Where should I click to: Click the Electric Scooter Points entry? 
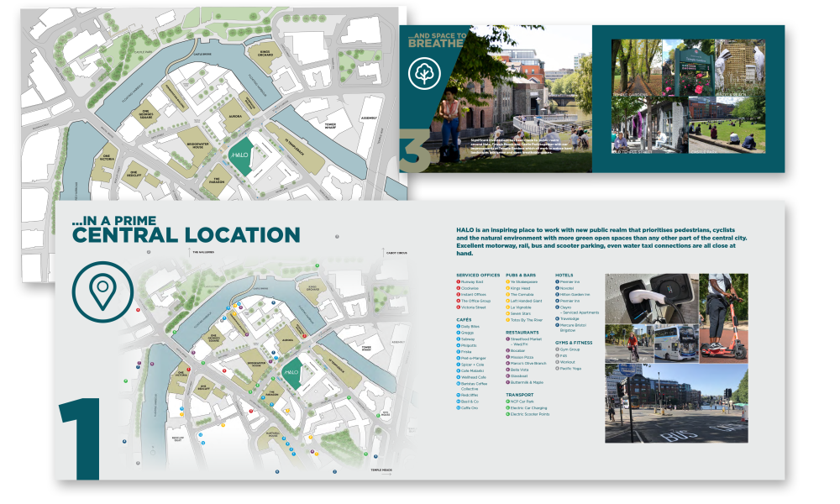coord(530,414)
